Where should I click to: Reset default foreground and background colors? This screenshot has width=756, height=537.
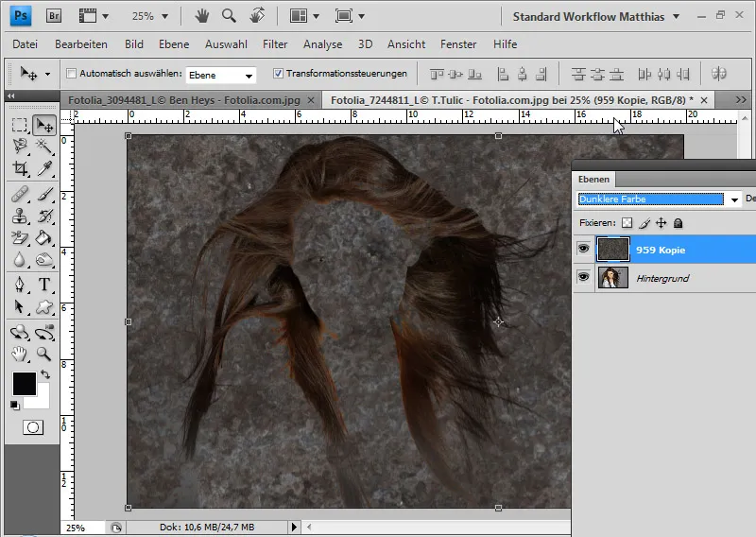click(14, 406)
